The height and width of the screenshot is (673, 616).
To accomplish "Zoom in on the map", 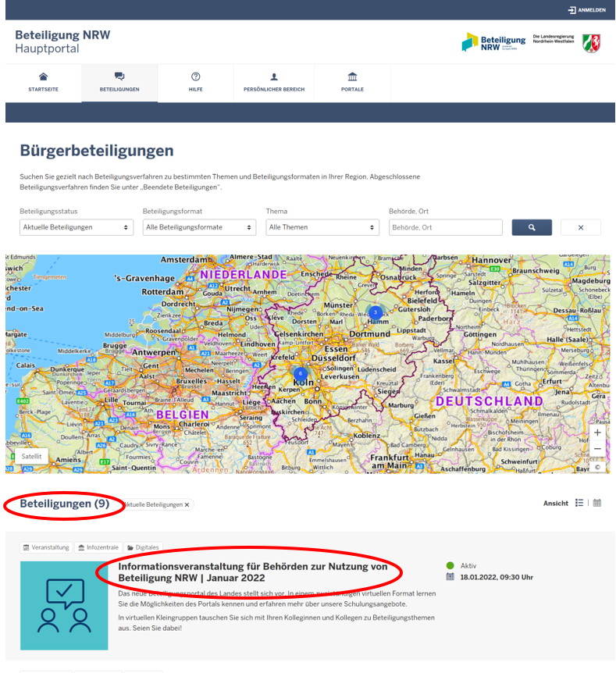I will (597, 433).
